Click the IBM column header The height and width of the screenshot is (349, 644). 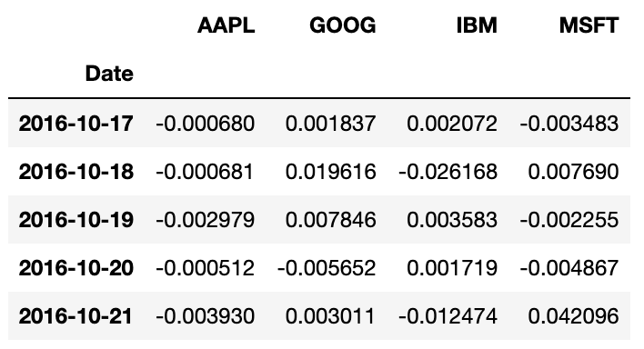point(477,25)
